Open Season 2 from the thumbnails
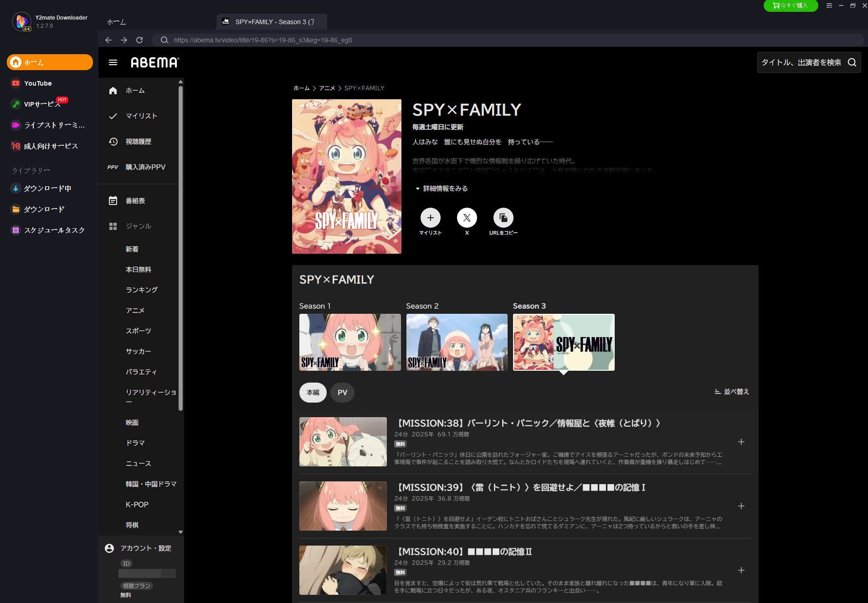The width and height of the screenshot is (868, 603). coord(456,342)
